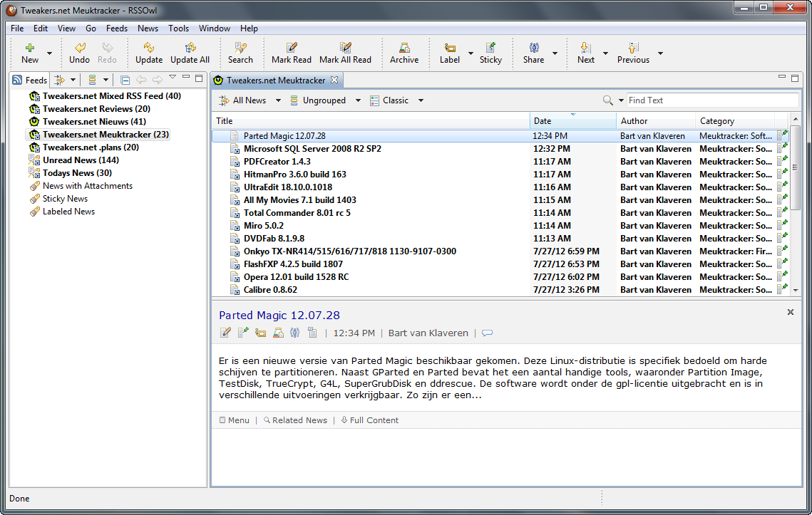
Task: Go to Previous news item
Action: [632, 48]
